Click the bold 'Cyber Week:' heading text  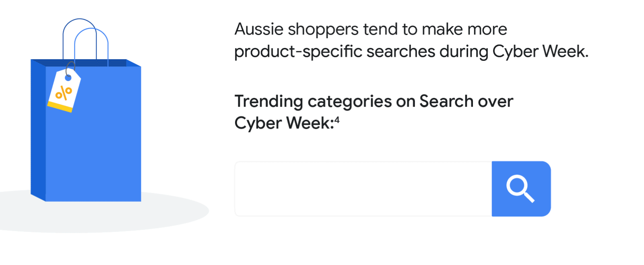point(284,123)
